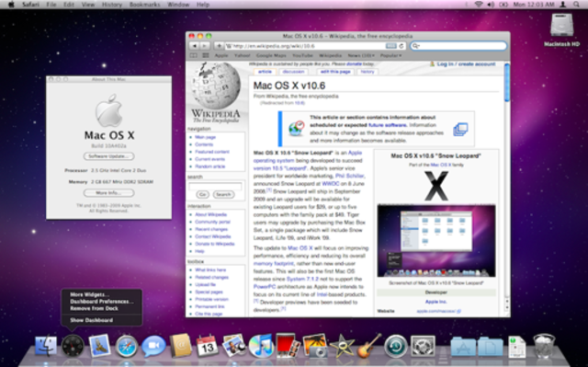Viewport: 588px width, 367px height.
Task: Click the Snow Leopard screenshot thumbnail in infobox
Action: coord(436,241)
